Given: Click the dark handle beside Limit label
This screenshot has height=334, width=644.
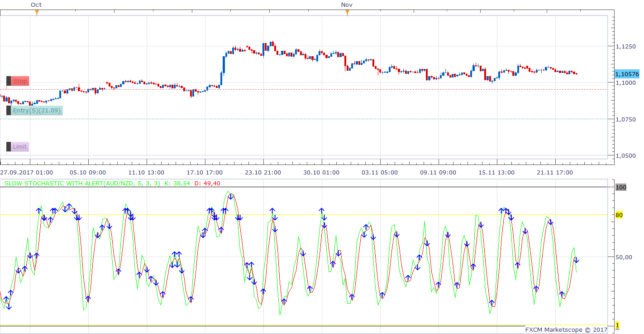Looking at the screenshot, I should click(x=9, y=146).
